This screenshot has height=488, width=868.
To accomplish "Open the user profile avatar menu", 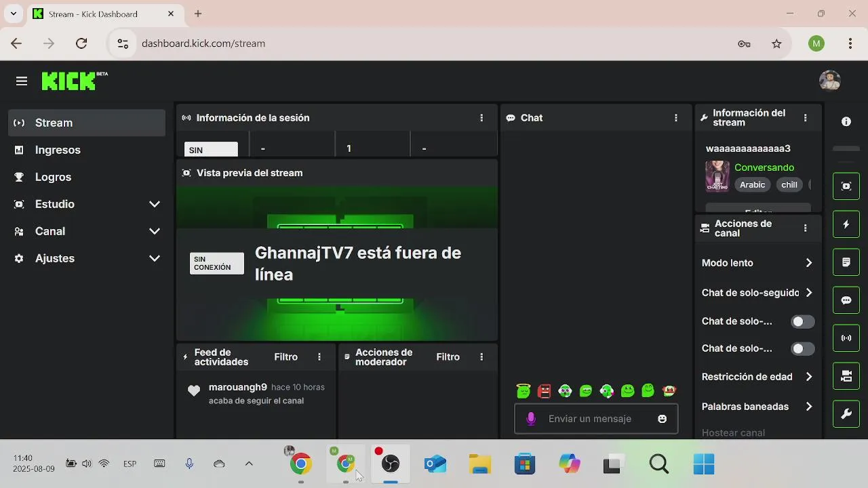I will coord(830,81).
